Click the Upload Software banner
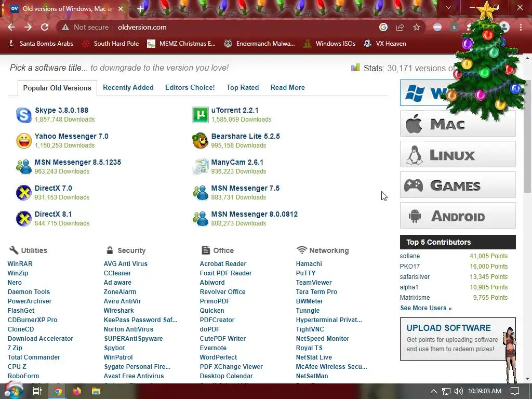 click(458, 339)
